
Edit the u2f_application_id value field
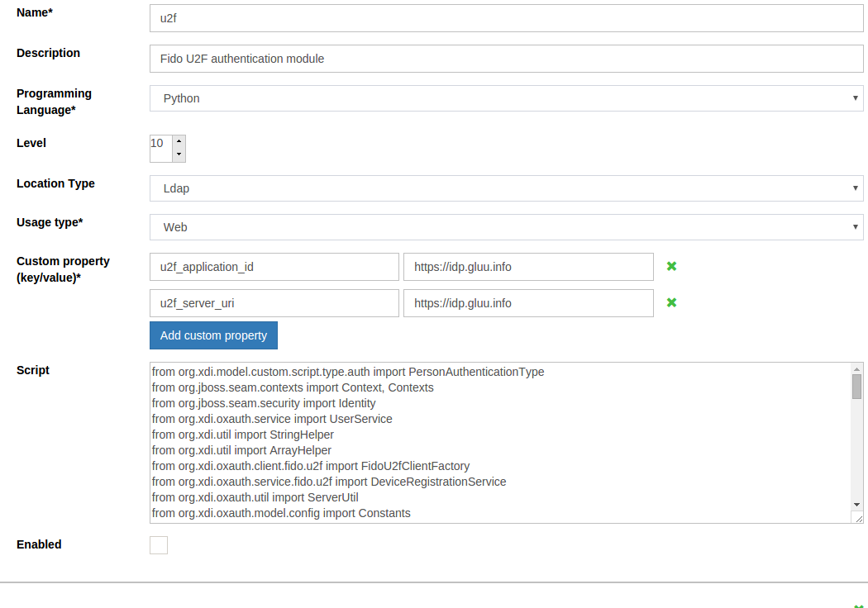527,267
